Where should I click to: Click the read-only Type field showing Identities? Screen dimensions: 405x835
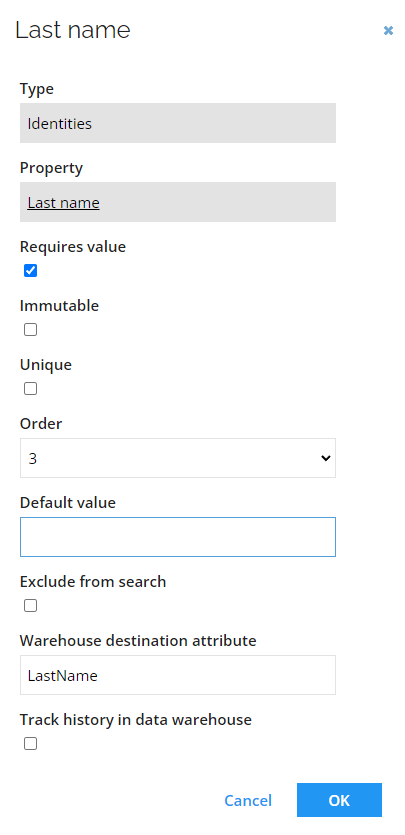(178, 123)
